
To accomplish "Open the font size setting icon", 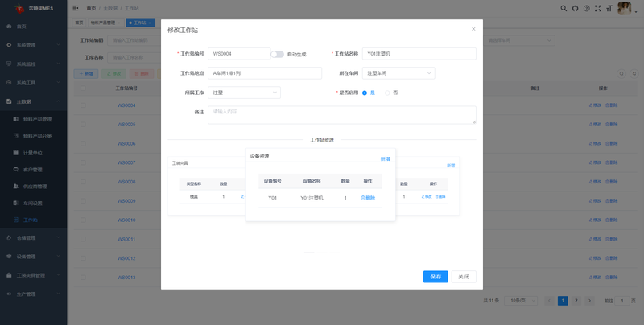I will coord(609,8).
